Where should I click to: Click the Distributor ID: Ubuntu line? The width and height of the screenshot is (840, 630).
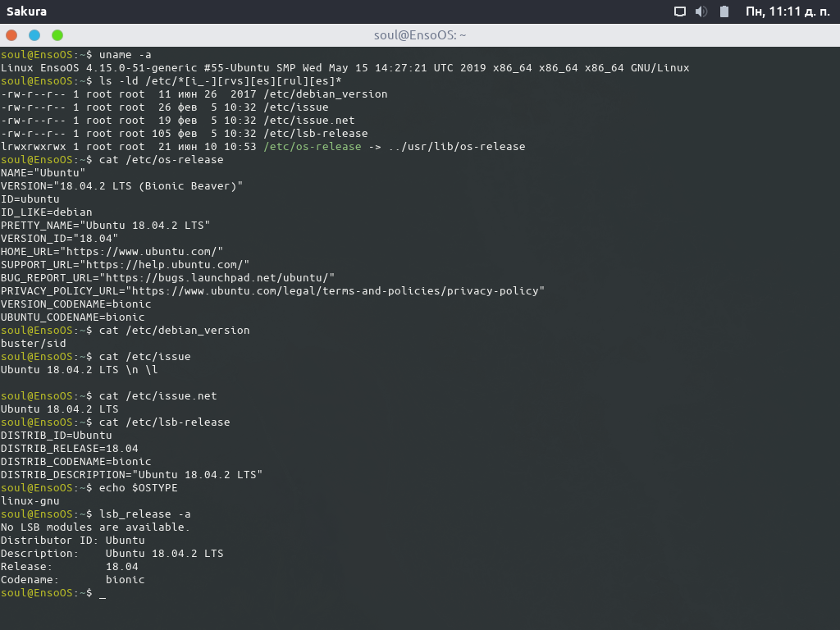[72, 541]
